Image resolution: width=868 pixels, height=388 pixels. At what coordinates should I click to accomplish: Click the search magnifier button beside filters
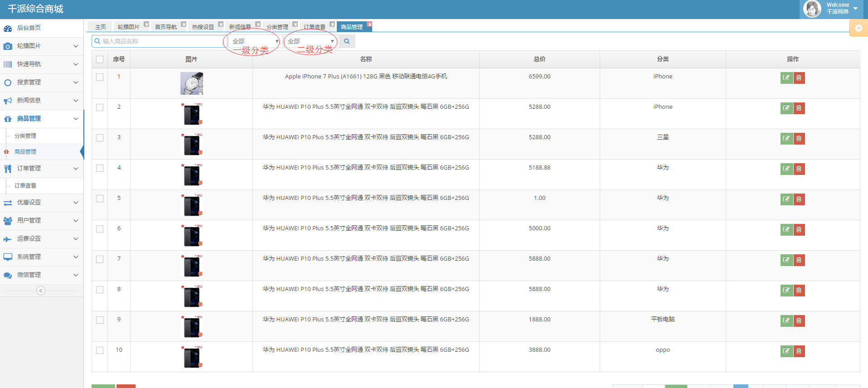347,41
